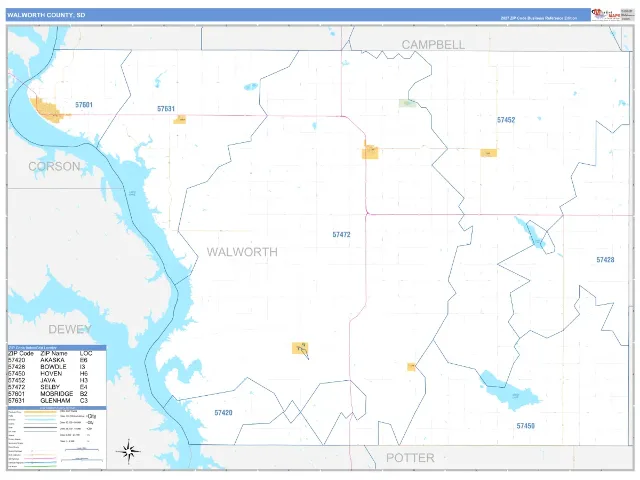Click the blue ZIP index table header bar
This screenshot has height=480, width=640.
tap(57, 347)
